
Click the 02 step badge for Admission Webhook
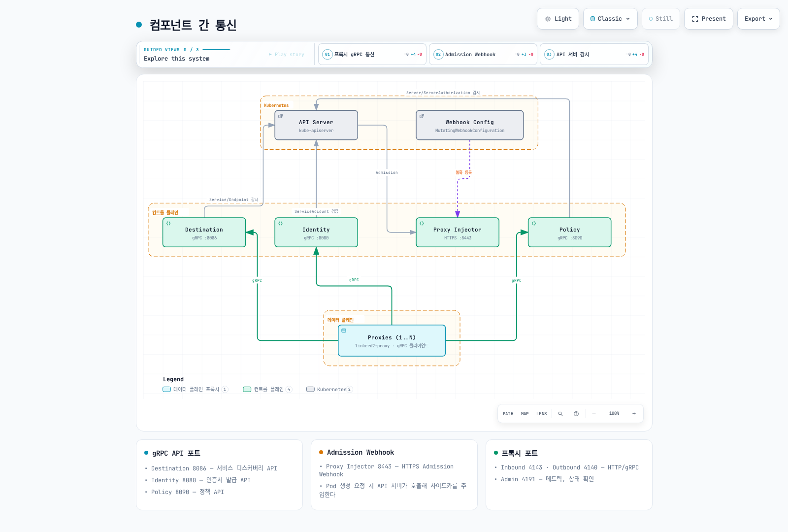tap(438, 55)
